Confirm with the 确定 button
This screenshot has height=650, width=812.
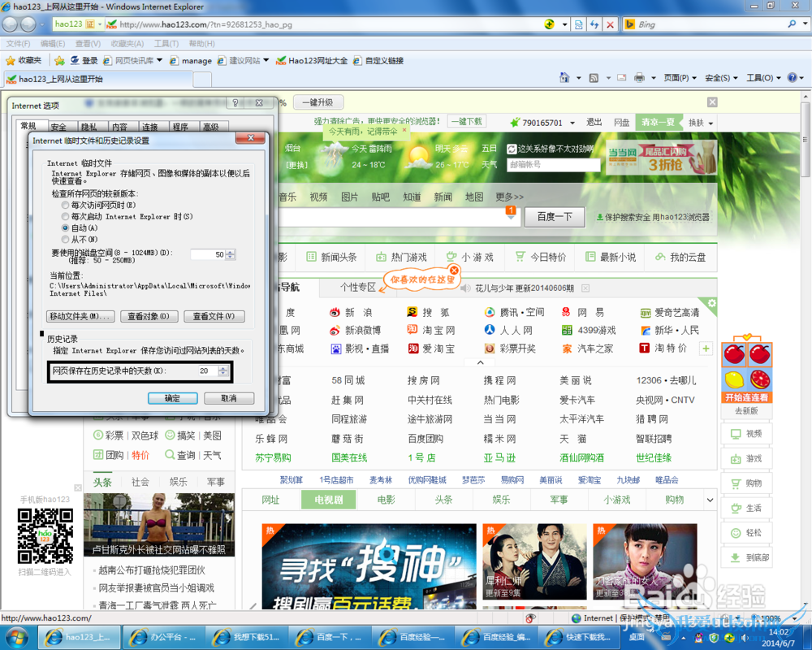pyautogui.click(x=172, y=398)
